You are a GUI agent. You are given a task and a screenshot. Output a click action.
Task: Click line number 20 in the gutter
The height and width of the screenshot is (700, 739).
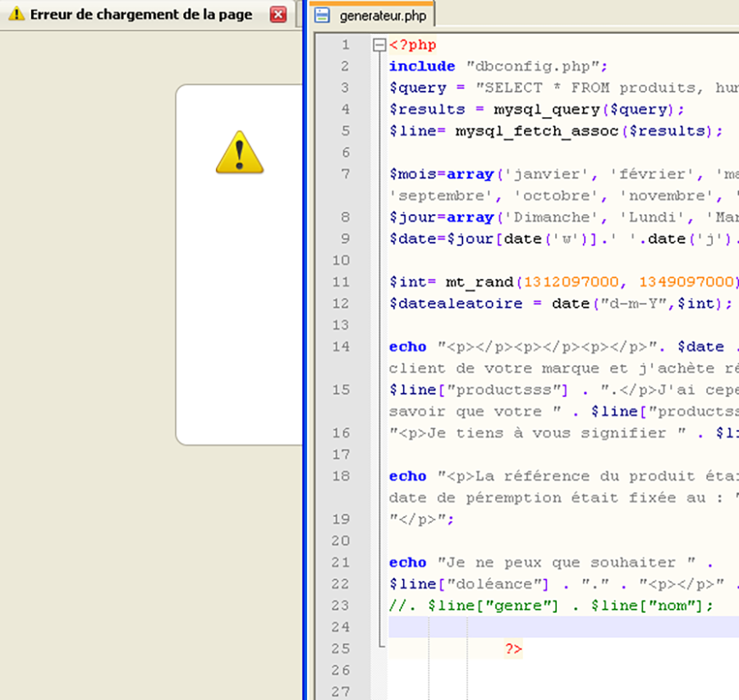(341, 542)
